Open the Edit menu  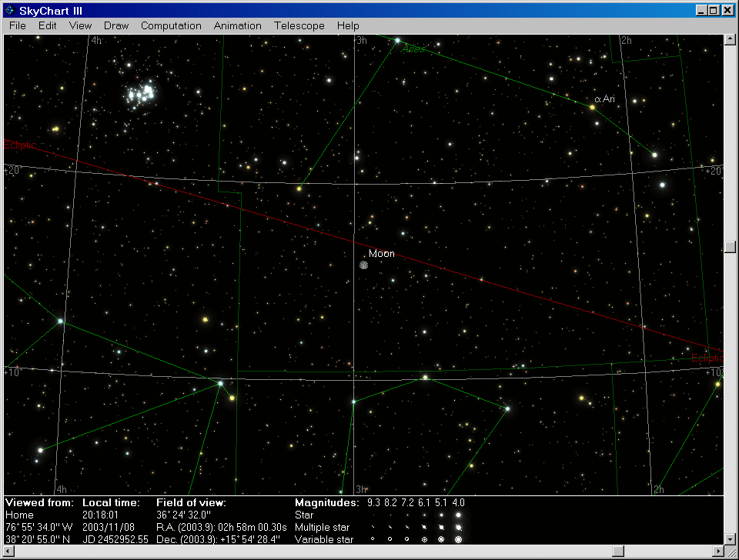click(x=48, y=25)
